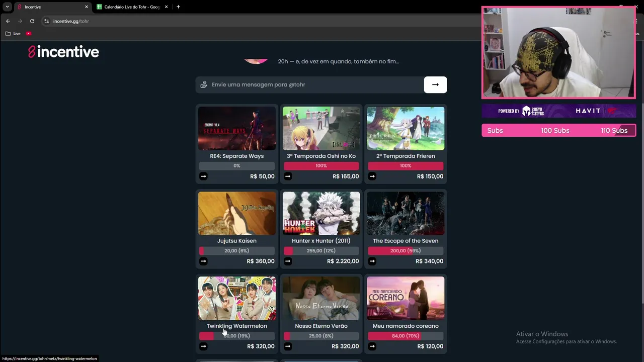Send message with the white arrow button
This screenshot has height=362, width=644.
[x=435, y=84]
